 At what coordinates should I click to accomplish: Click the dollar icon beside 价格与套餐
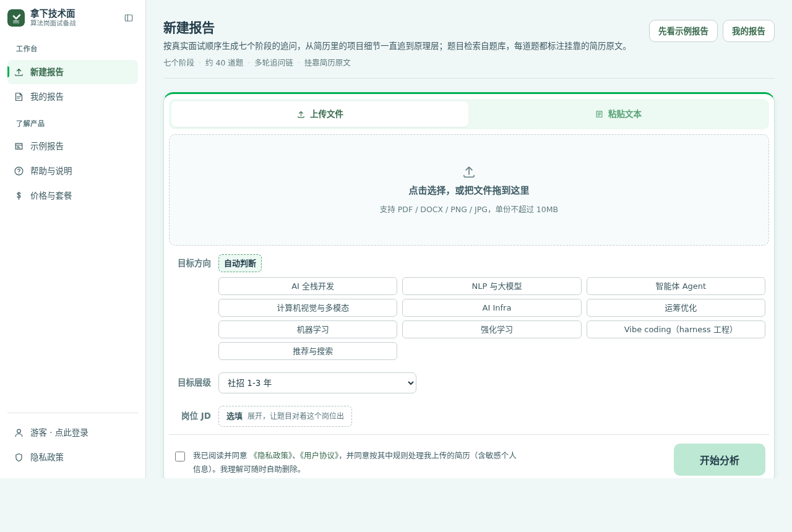[19, 195]
